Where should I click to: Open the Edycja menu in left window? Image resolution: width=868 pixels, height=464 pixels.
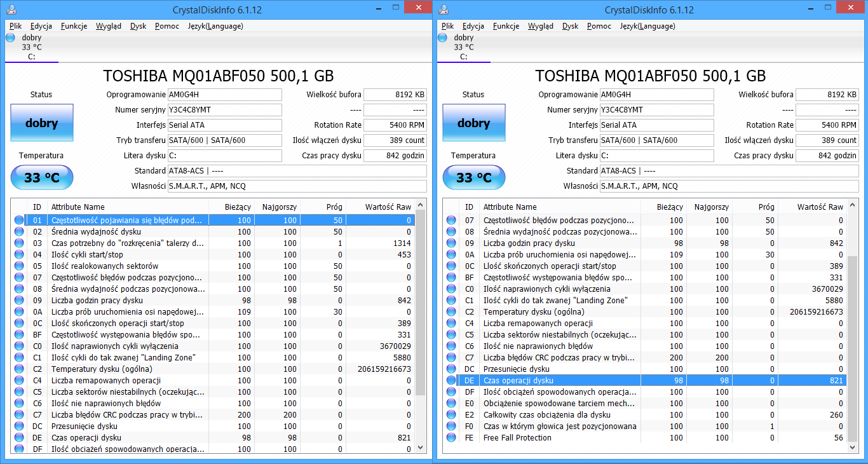click(x=41, y=26)
